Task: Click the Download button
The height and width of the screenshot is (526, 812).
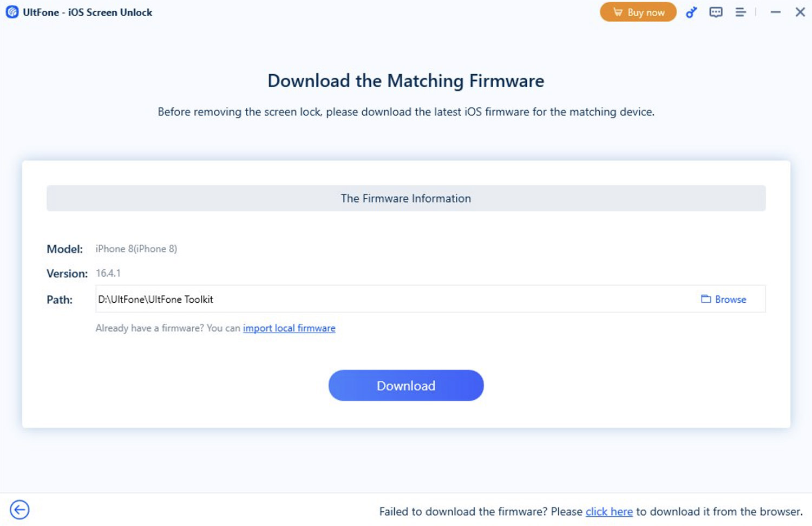Action: (406, 386)
